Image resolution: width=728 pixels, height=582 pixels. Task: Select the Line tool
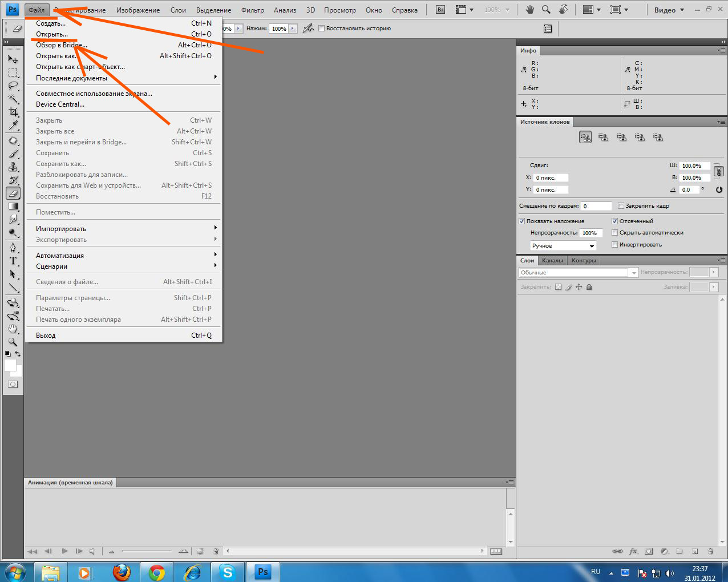(13, 288)
